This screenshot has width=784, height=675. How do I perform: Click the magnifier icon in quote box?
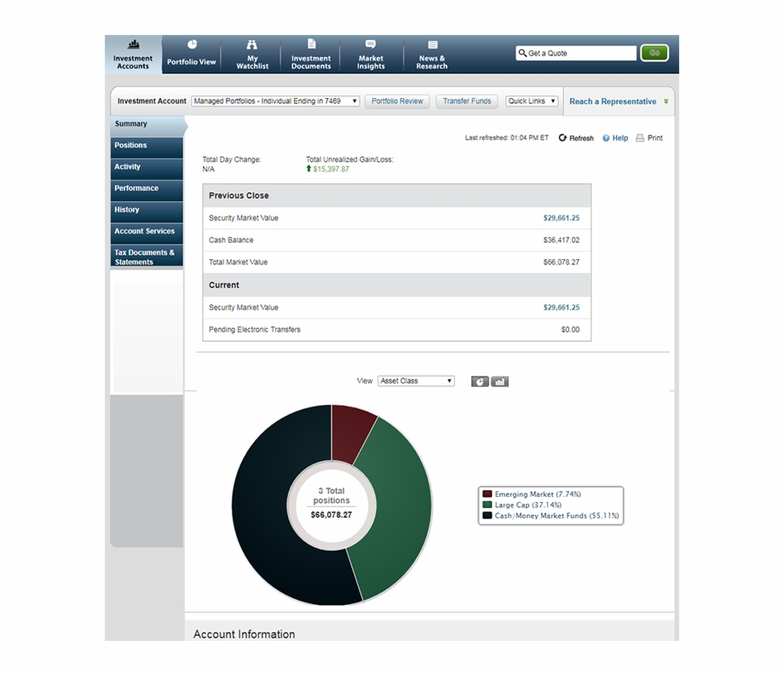click(522, 53)
